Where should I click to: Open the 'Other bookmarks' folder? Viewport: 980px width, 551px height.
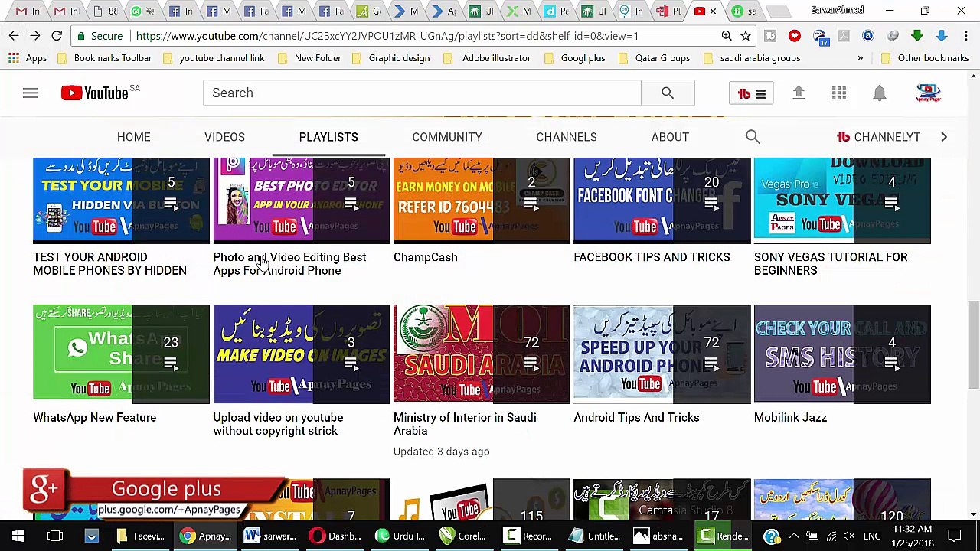925,58
